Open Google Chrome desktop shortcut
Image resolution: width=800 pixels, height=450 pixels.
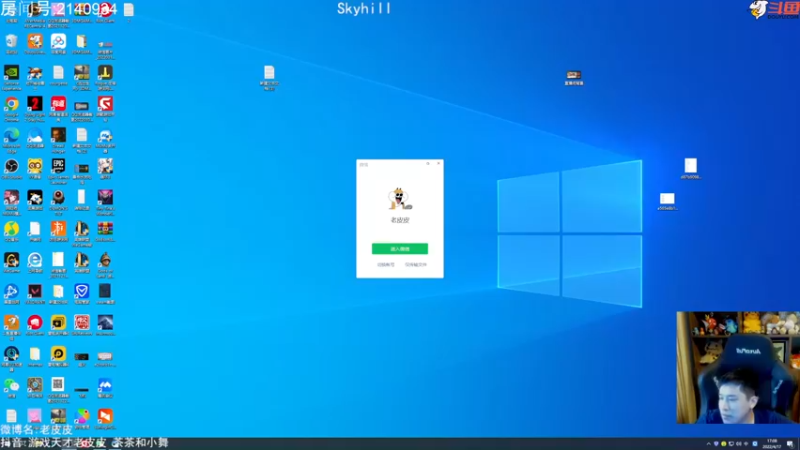[11, 104]
